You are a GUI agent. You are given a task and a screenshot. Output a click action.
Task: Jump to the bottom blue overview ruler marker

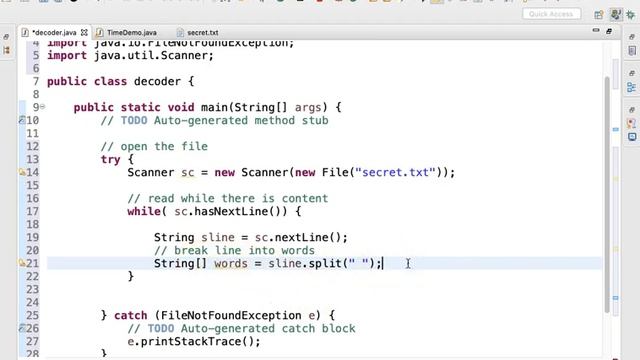(616, 298)
